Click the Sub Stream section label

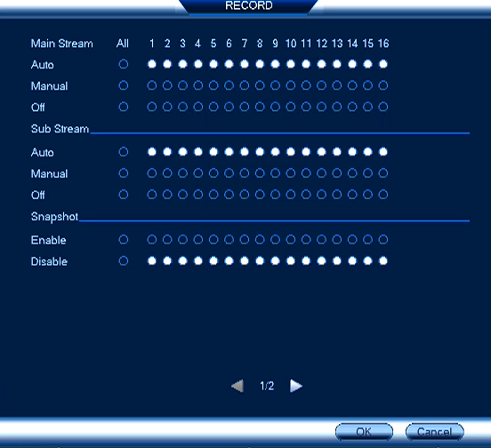pyautogui.click(x=60, y=129)
